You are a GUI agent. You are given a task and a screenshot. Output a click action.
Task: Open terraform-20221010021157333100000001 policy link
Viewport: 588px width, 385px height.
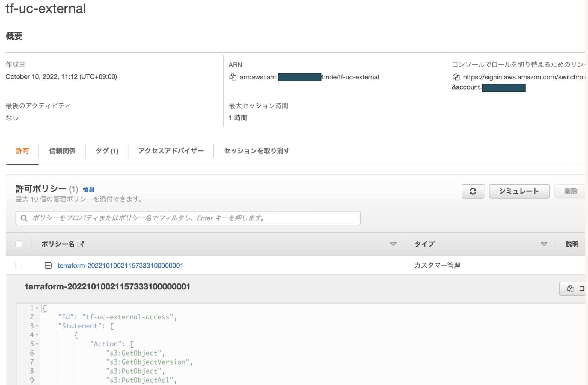120,265
